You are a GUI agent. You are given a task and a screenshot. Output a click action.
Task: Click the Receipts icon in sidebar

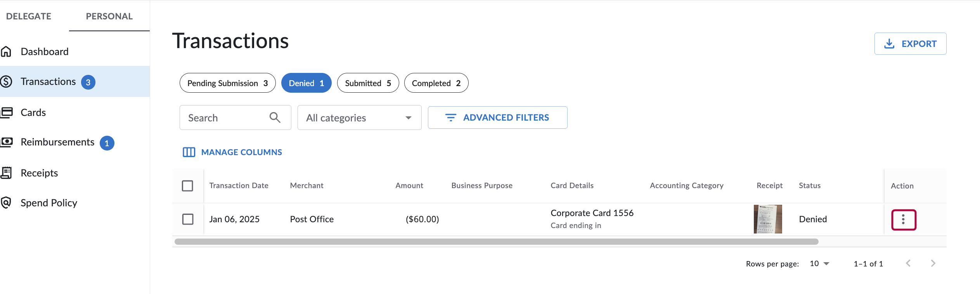[x=6, y=173]
